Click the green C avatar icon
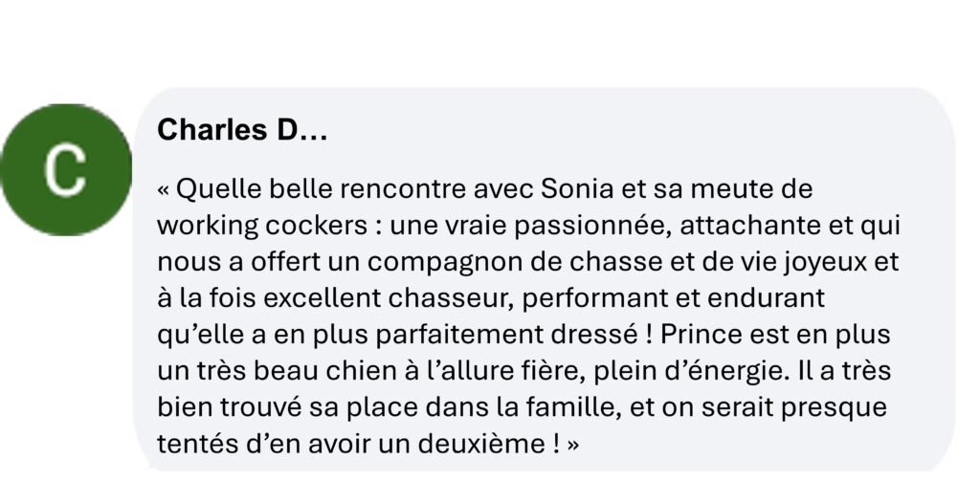The height and width of the screenshot is (503, 980). pyautogui.click(x=65, y=170)
